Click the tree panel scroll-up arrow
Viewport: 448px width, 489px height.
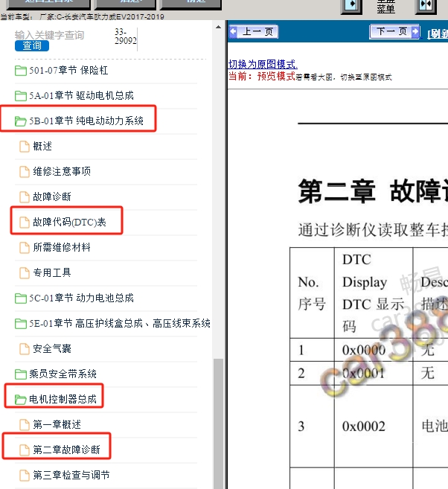pos(218,27)
